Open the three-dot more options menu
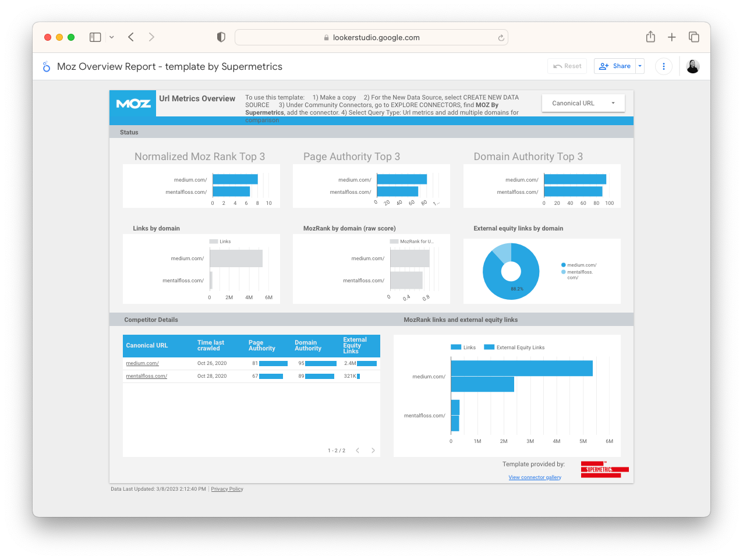The height and width of the screenshot is (560, 743). coord(664,66)
